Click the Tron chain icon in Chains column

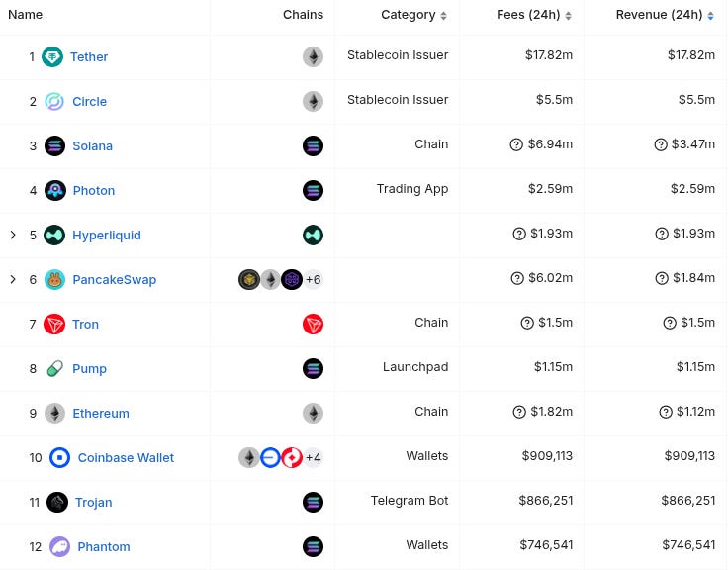click(x=313, y=325)
